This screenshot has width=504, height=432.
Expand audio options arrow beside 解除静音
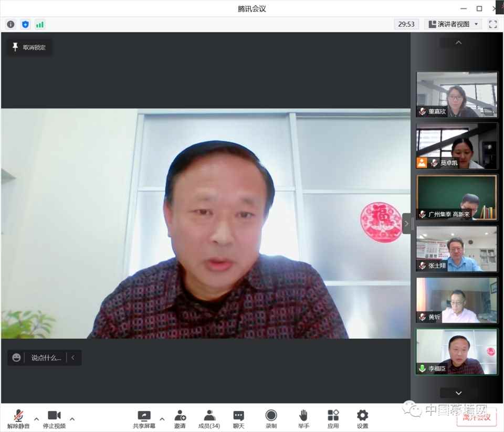pos(36,419)
